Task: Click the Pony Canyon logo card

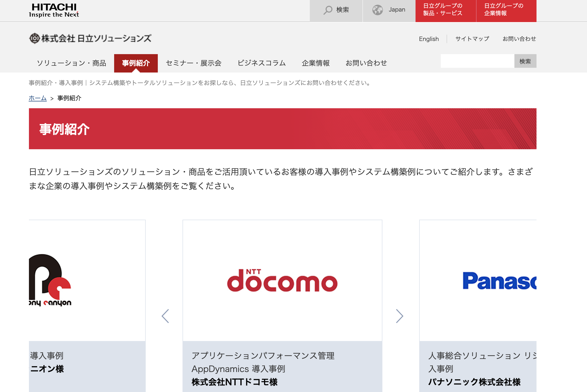Action: coord(87,280)
